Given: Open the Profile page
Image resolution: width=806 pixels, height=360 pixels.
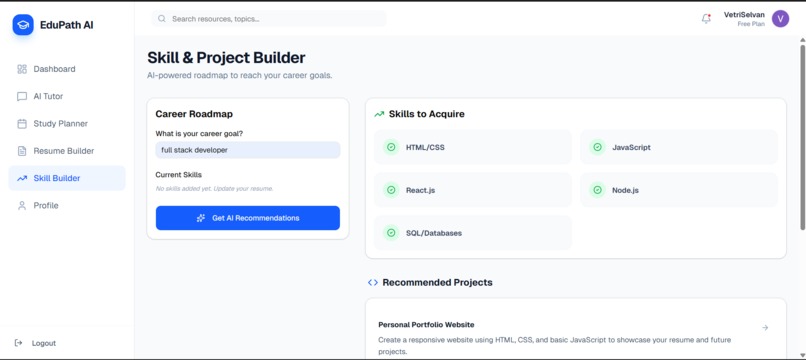Looking at the screenshot, I should (67, 205).
